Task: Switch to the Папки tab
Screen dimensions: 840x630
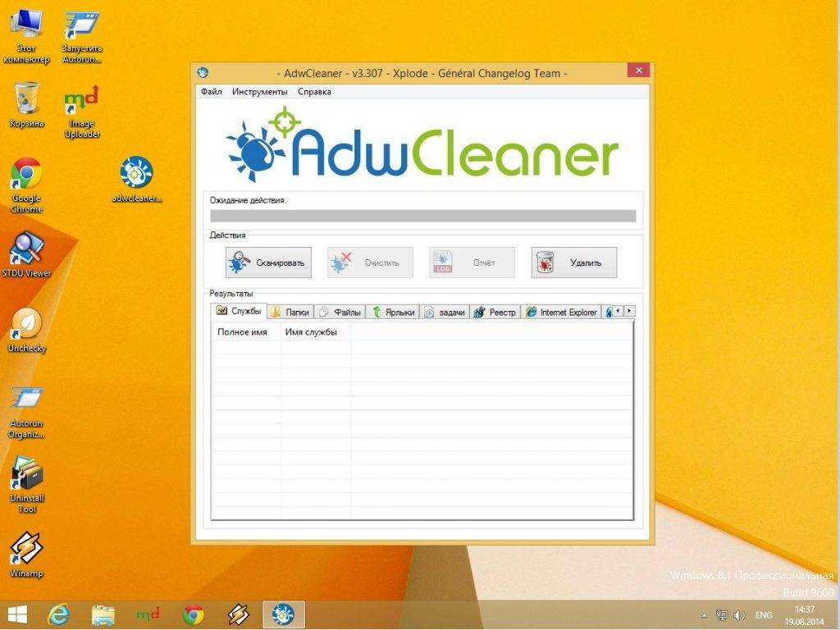Action: pos(290,312)
